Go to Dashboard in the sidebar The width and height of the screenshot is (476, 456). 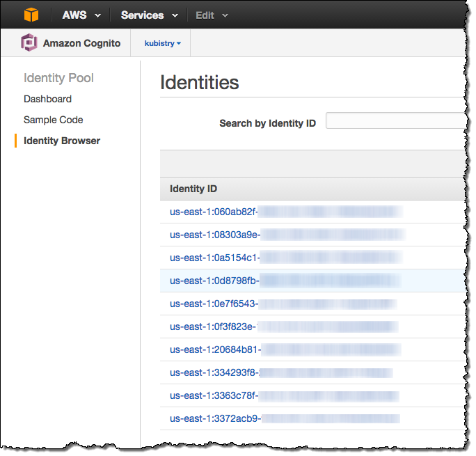(47, 99)
